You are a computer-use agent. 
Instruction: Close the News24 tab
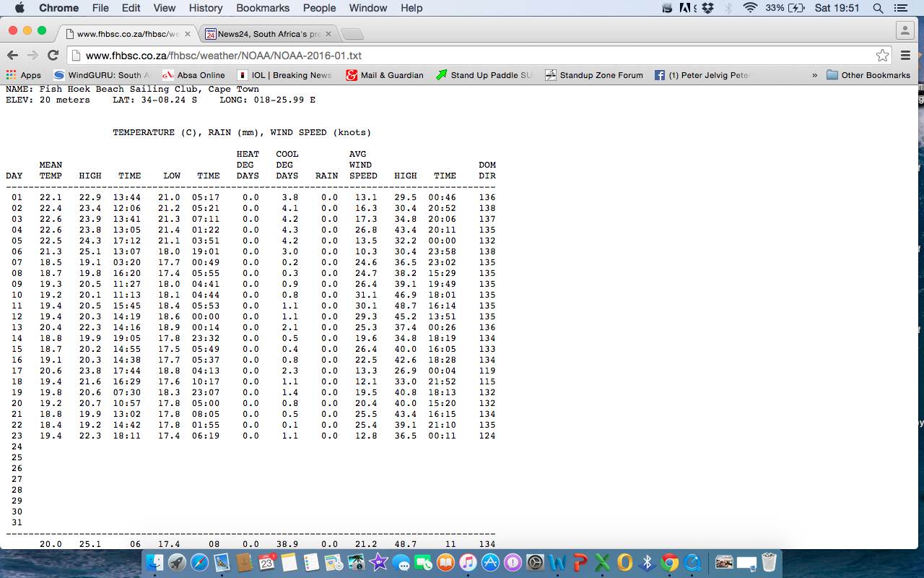click(328, 34)
